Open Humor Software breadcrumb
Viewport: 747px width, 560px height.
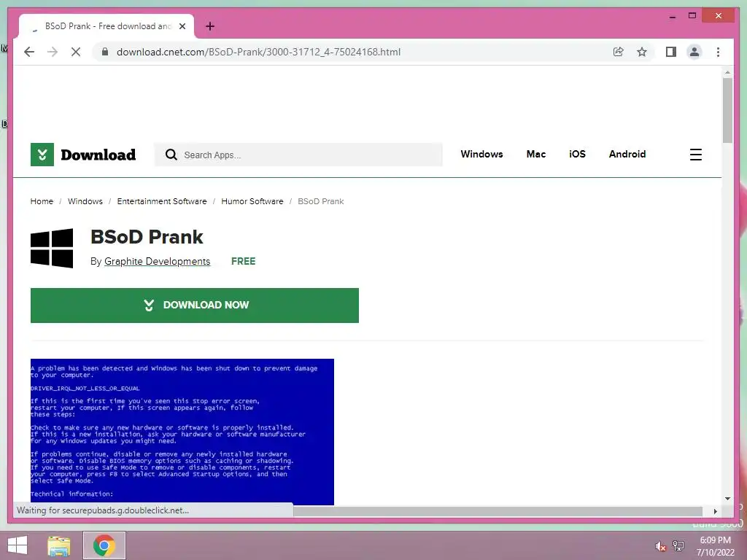click(x=252, y=201)
